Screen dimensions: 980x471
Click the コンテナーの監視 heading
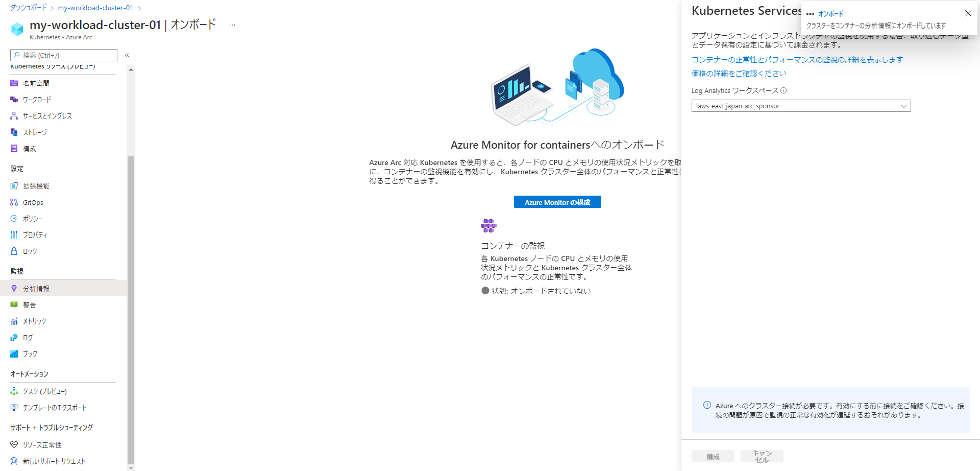[513, 246]
